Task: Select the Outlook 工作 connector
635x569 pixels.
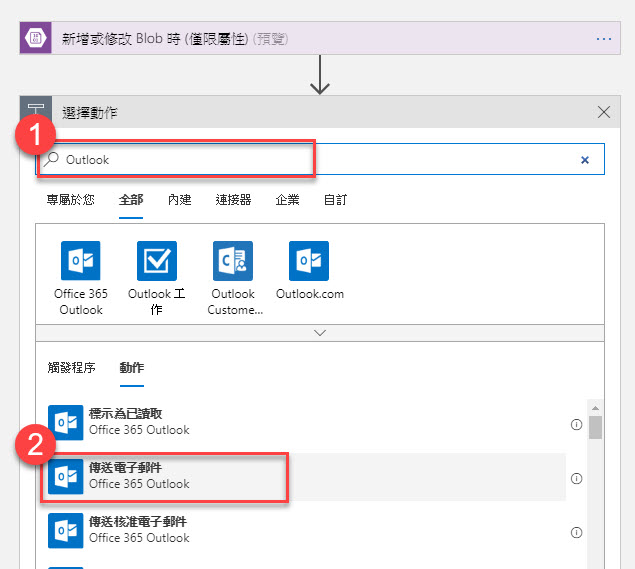Action: coord(157,278)
